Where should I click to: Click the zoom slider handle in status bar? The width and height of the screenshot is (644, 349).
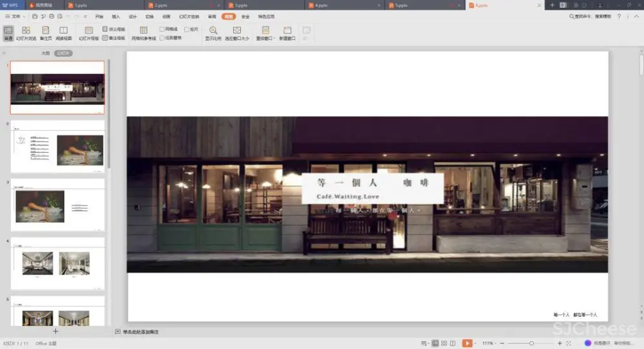[531, 343]
